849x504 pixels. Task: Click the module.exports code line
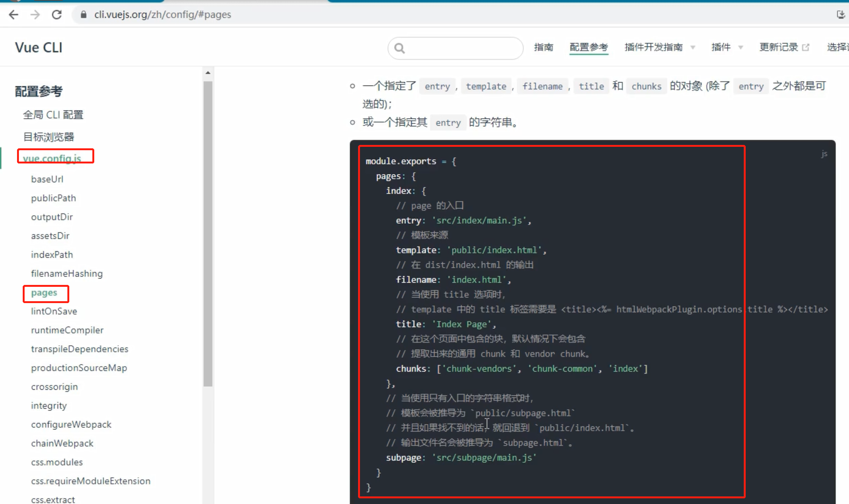point(411,162)
